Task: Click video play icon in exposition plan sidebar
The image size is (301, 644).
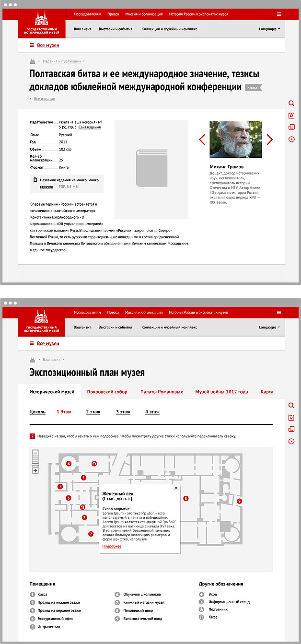Action: [291, 441]
